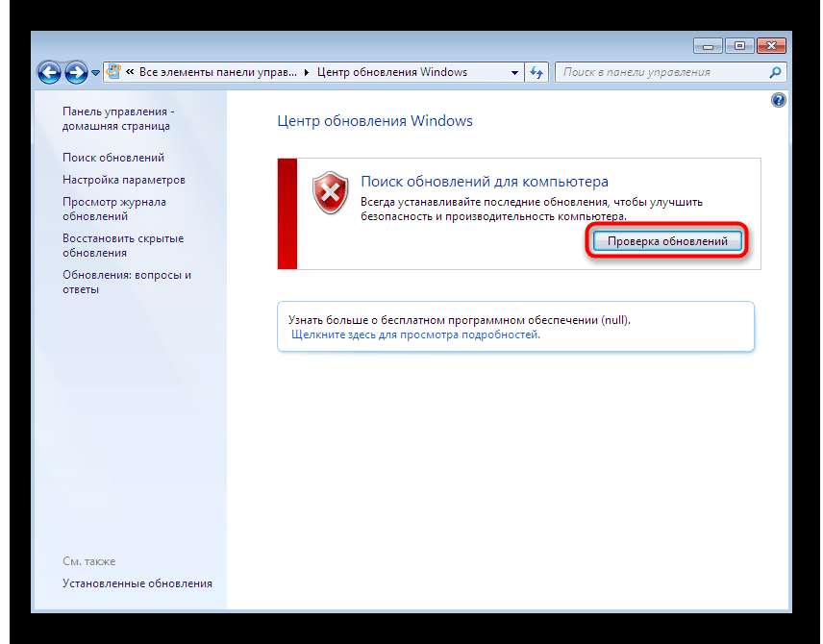Click 'Восстановить скрытые обновления' link
The image size is (823, 644).
[123, 245]
